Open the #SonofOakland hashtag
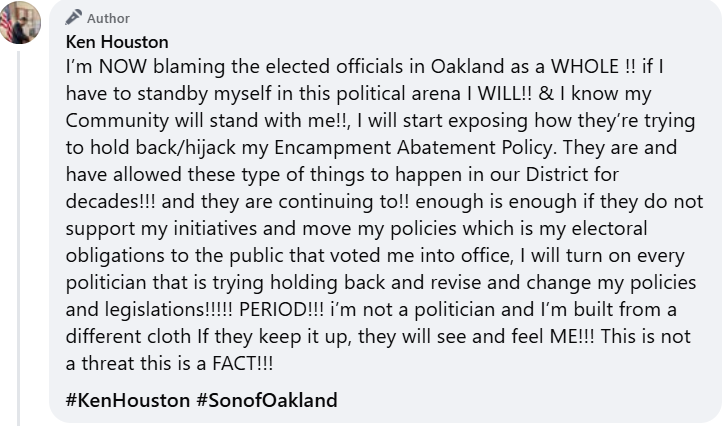The image size is (727, 426). point(267,400)
